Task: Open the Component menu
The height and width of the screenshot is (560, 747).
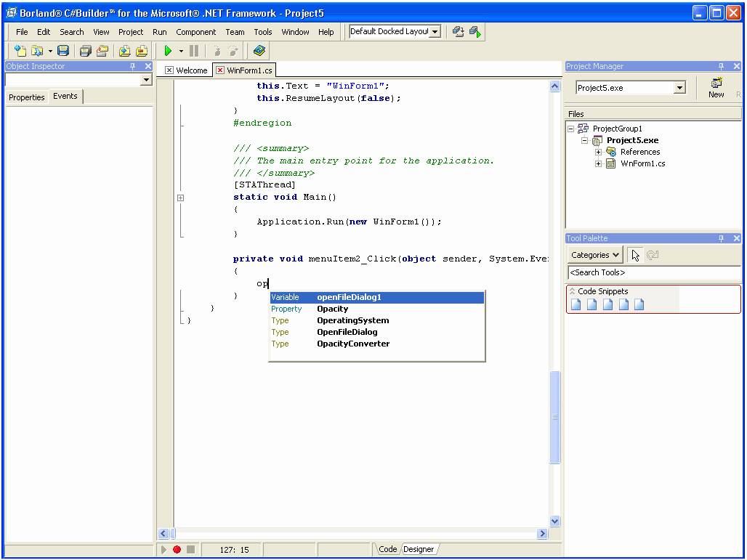Action: [195, 32]
